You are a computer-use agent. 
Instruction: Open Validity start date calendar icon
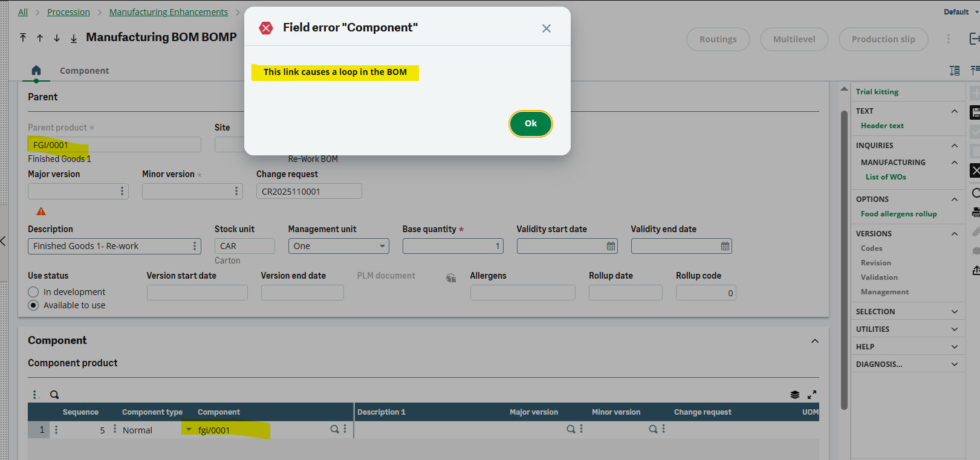pyautogui.click(x=611, y=246)
